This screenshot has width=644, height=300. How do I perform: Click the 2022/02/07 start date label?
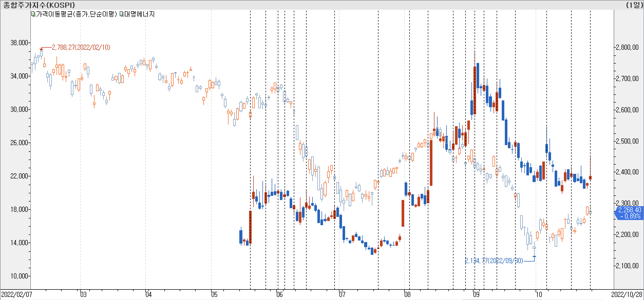17,294
